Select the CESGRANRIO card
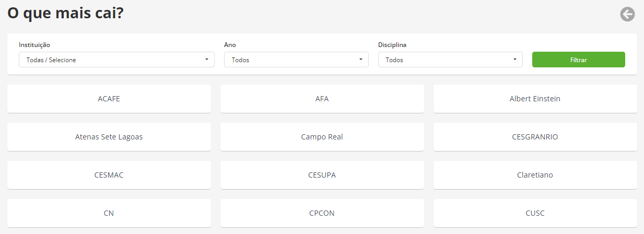644x234 pixels. pos(535,137)
